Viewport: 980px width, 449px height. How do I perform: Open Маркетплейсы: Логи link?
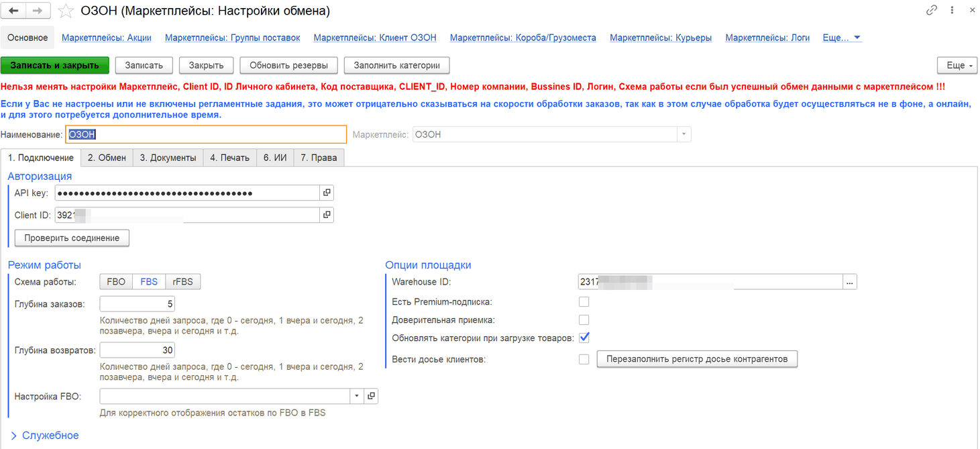[767, 38]
